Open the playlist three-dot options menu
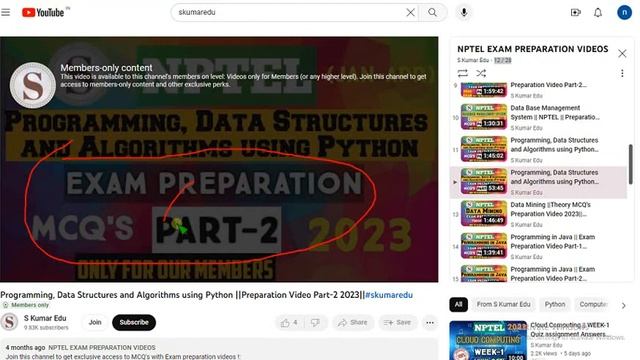Screen dimensions: 640x360 (x=622, y=73)
